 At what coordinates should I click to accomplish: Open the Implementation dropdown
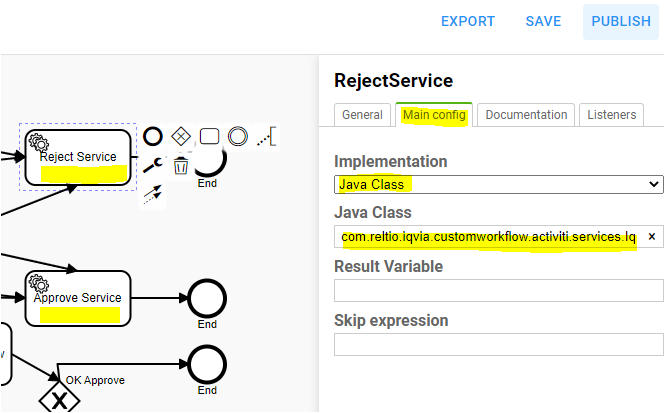tap(498, 184)
